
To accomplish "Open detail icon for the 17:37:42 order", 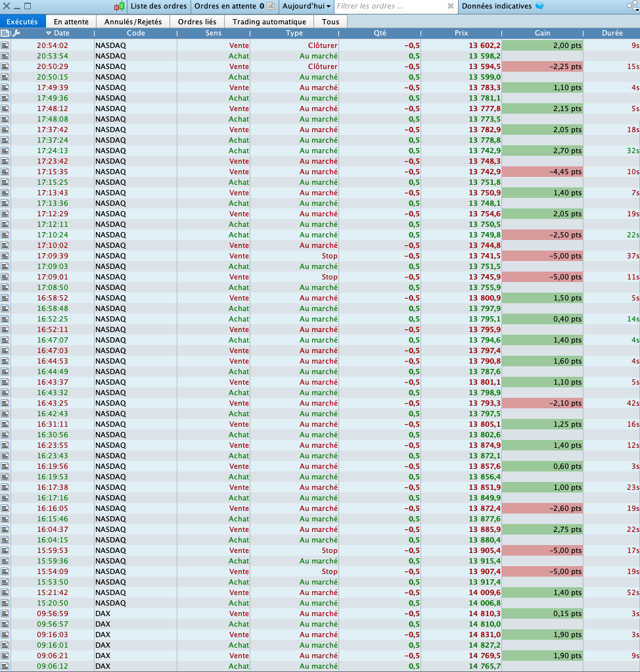I will [x=5, y=130].
